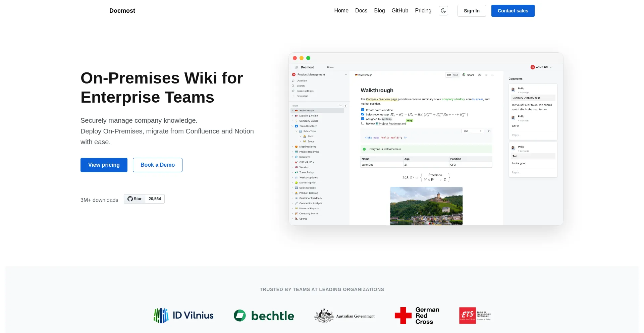This screenshot has width=644, height=333.
Task: Click the ID Vilnius logo
Action: point(183,316)
